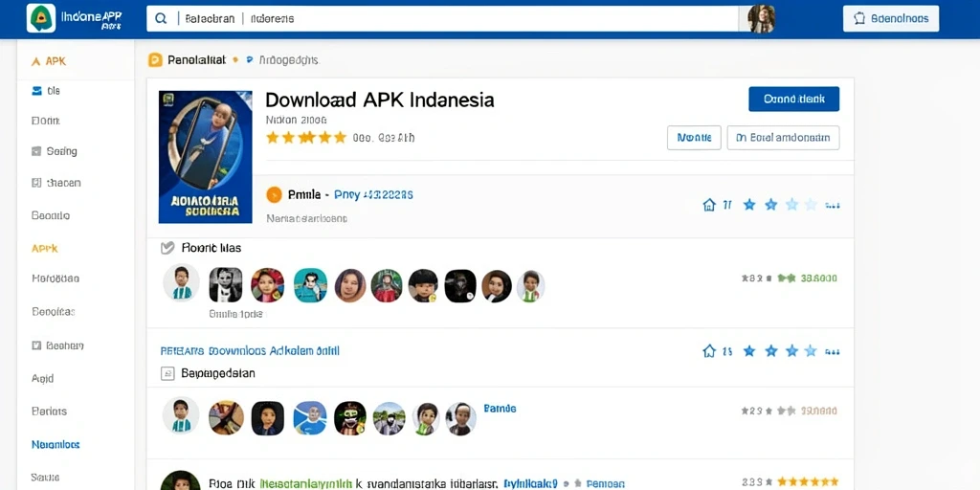
Task: Click teal striped-shirt avatar under Bapapedatan
Action: tap(181, 415)
